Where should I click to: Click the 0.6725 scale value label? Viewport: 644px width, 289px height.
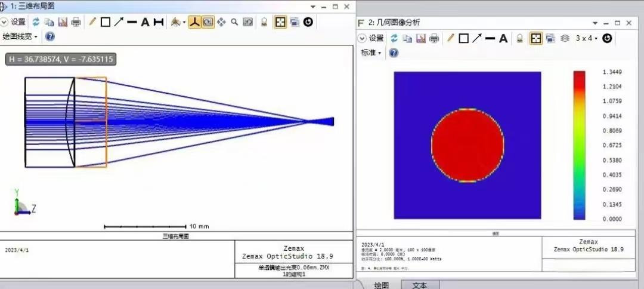pos(612,145)
